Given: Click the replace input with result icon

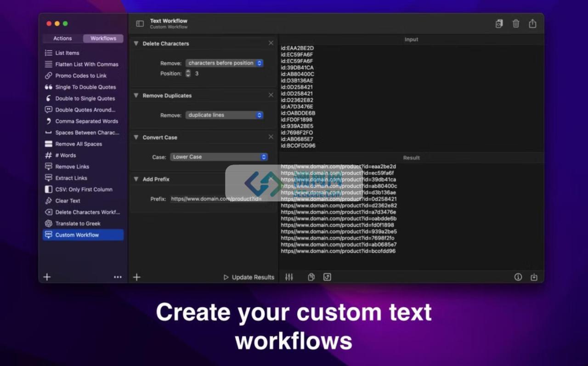Looking at the screenshot, I should (327, 277).
